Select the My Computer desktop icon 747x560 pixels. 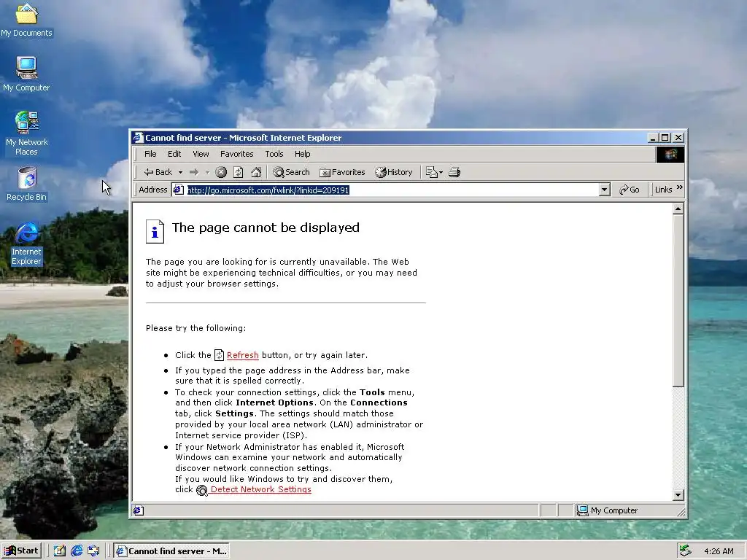coord(27,74)
